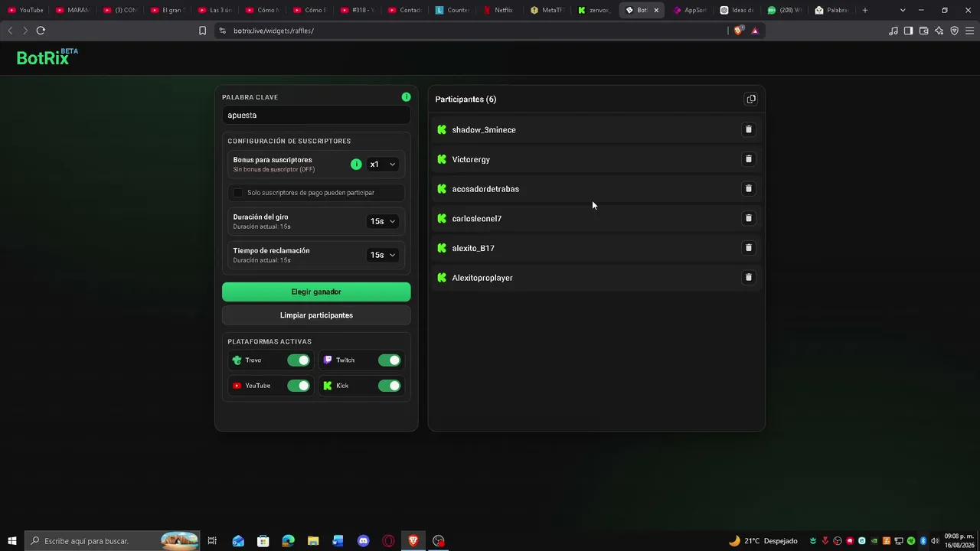This screenshot has height=551, width=980.
Task: Click the Windows Start button
Action: click(11, 541)
